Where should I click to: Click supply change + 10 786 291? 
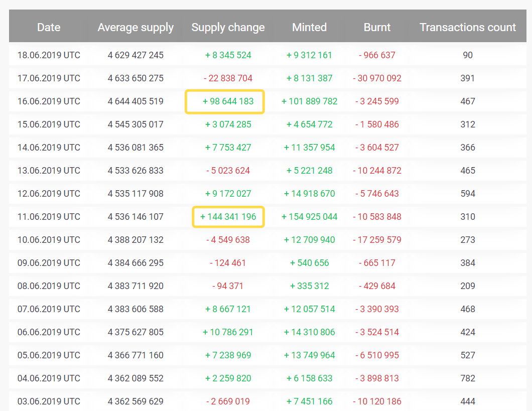228,332
